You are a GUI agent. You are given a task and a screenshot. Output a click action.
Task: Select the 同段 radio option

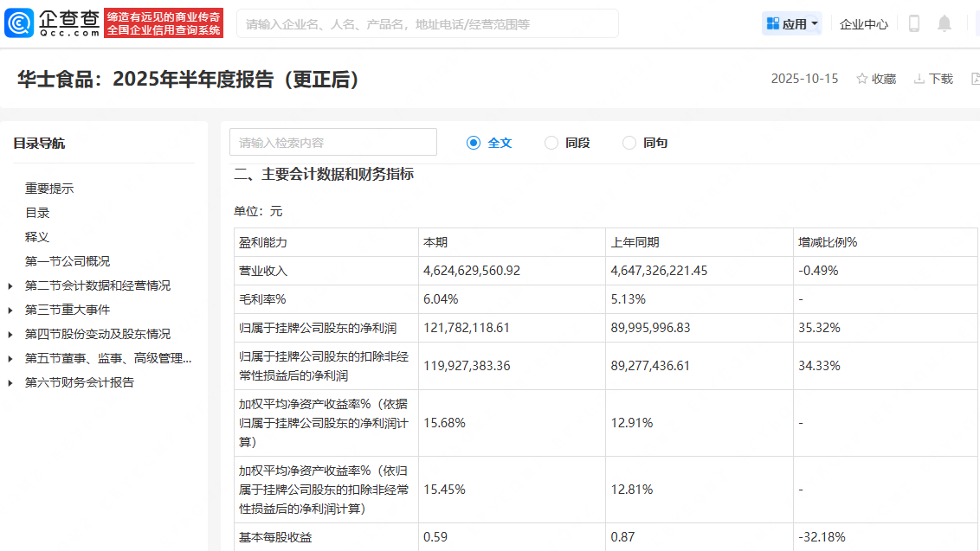pyautogui.click(x=551, y=143)
